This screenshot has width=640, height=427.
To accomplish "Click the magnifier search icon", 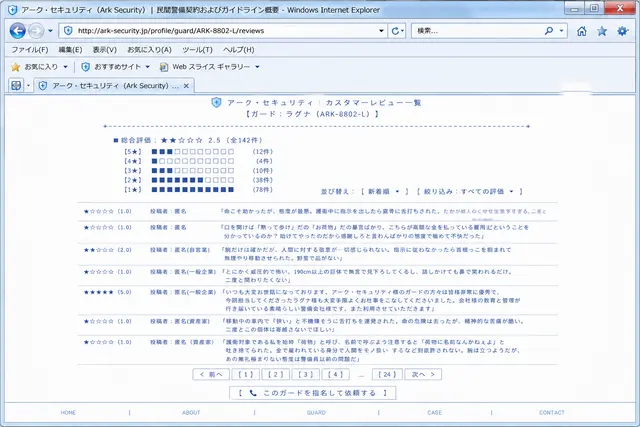I will 549,31.
